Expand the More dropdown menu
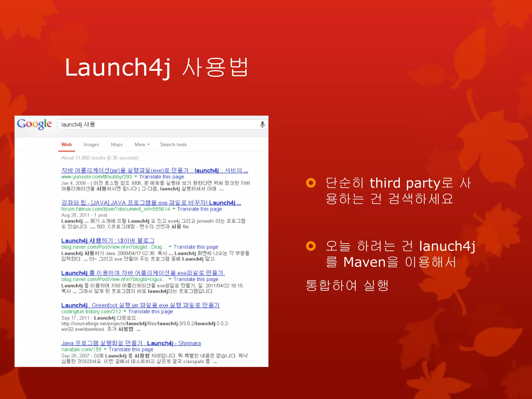This screenshot has width=532, height=399. [142, 144]
